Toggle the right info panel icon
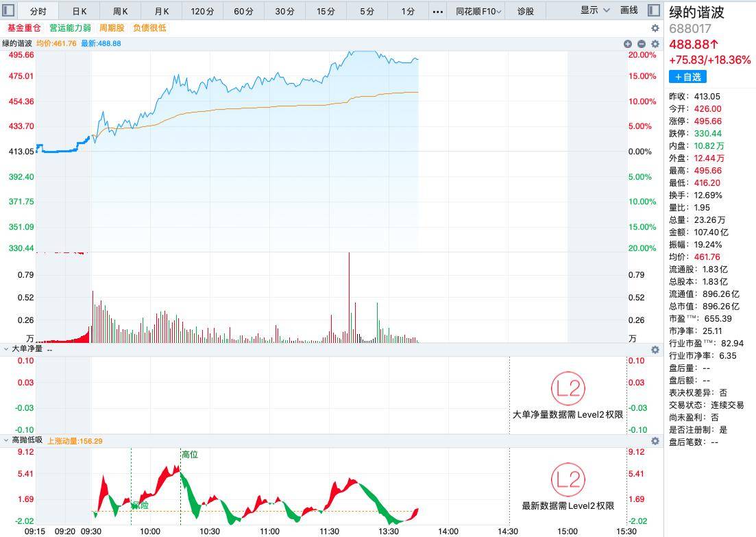Viewport: 756px width, 537px height. 654,10
